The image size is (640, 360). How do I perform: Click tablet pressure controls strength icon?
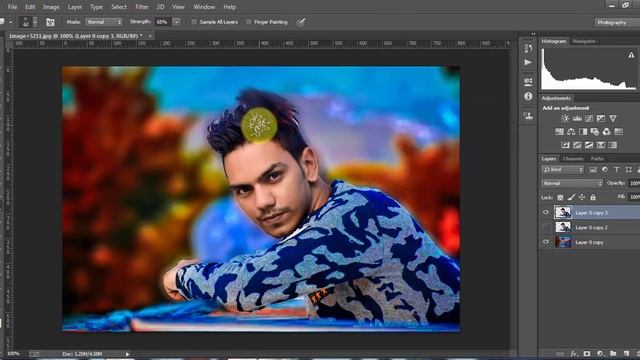click(x=301, y=22)
